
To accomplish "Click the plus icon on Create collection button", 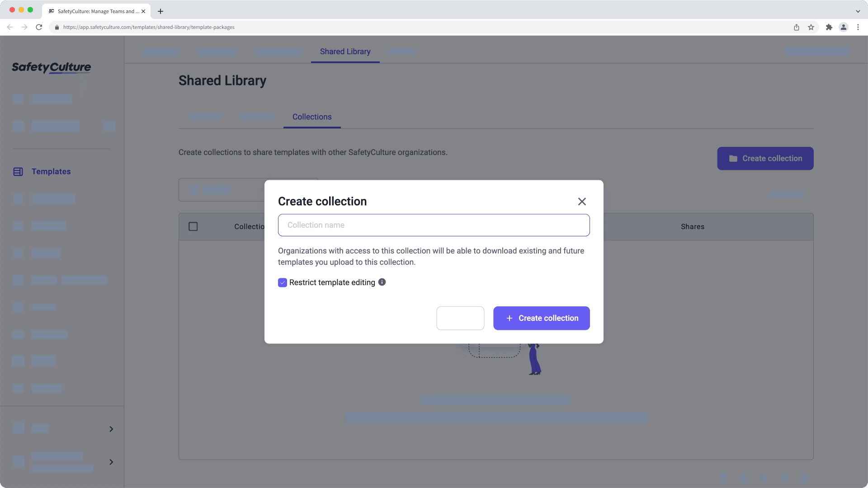I will tap(509, 318).
